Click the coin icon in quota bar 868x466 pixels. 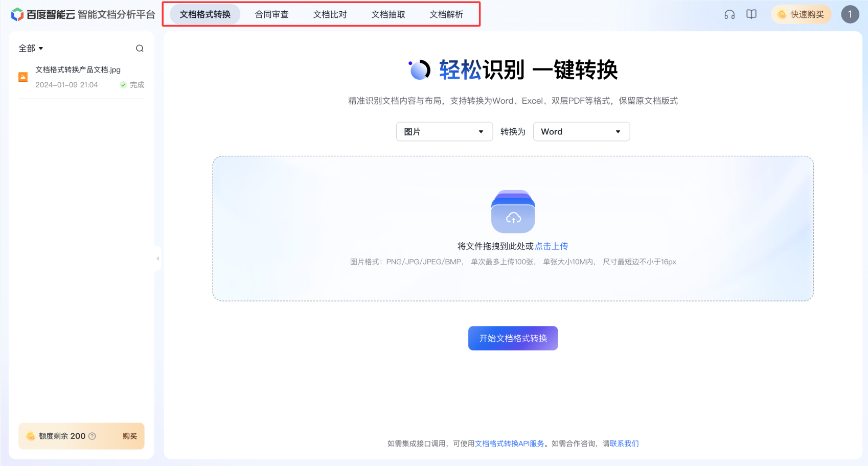31,436
